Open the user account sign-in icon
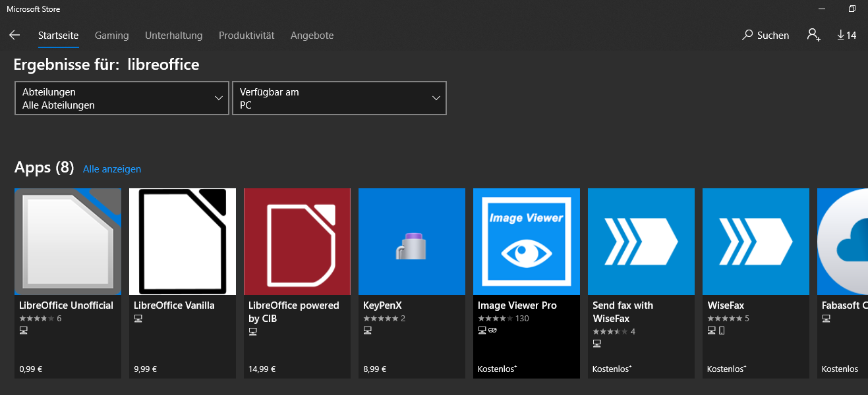The height and width of the screenshot is (395, 868). (x=813, y=35)
